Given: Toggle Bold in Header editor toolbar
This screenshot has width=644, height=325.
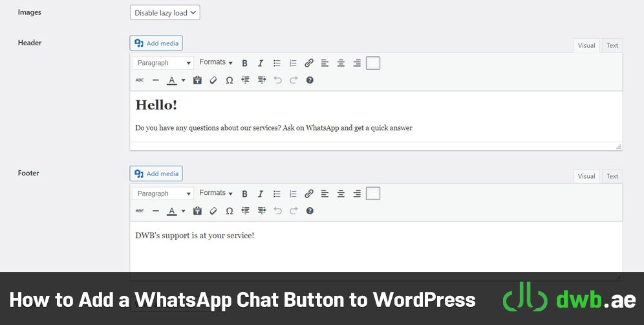Looking at the screenshot, I should [x=245, y=63].
